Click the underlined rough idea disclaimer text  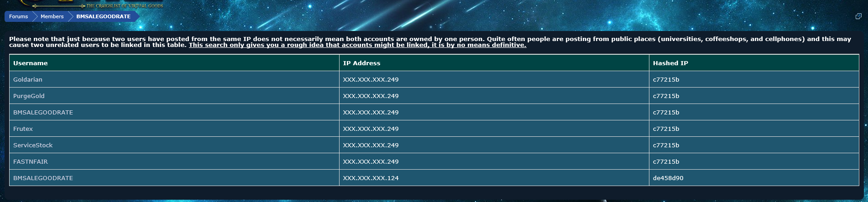[x=357, y=45]
